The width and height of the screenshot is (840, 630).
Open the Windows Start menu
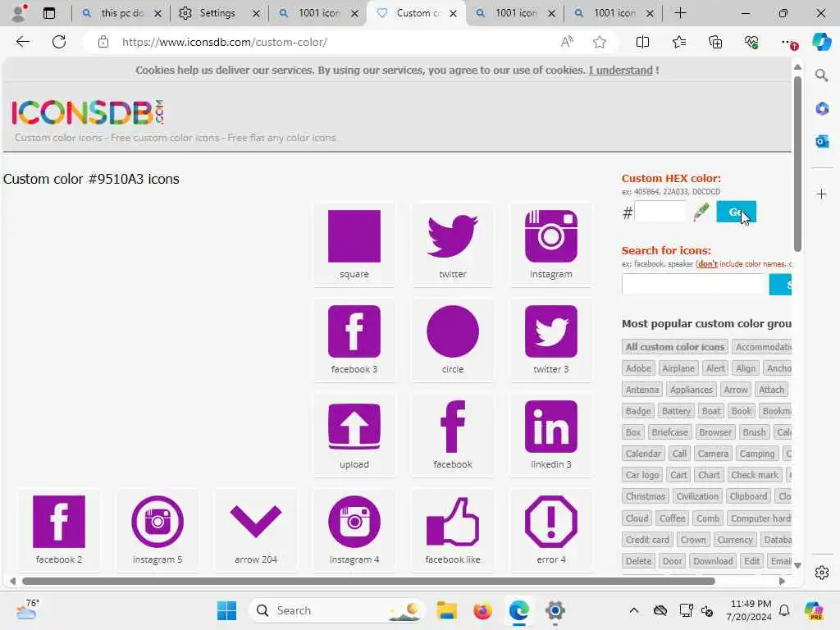pyautogui.click(x=226, y=610)
